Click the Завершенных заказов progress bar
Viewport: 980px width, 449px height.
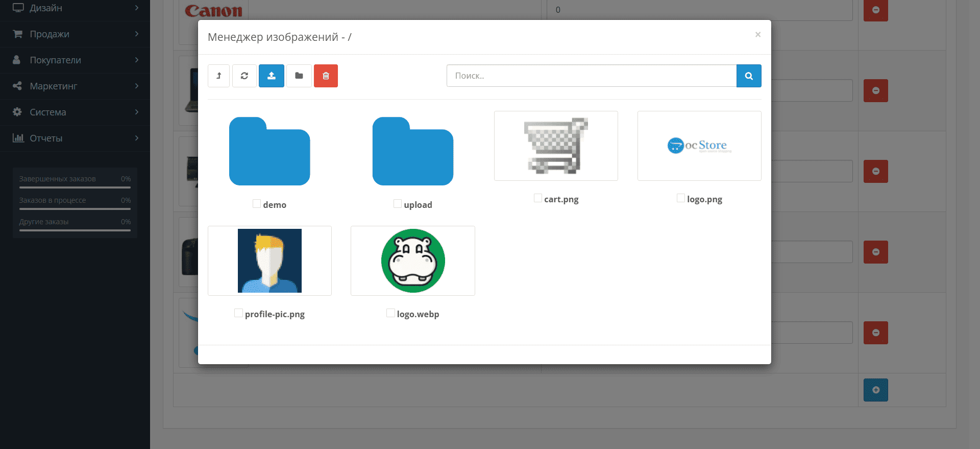[75, 187]
